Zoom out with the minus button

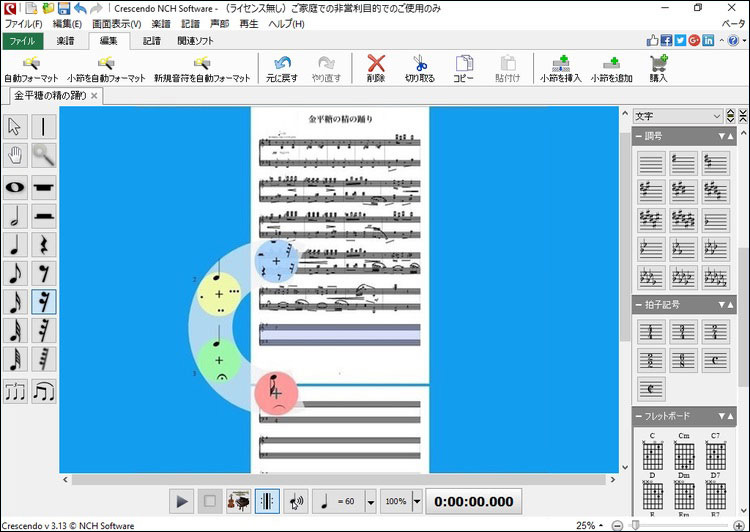618,525
